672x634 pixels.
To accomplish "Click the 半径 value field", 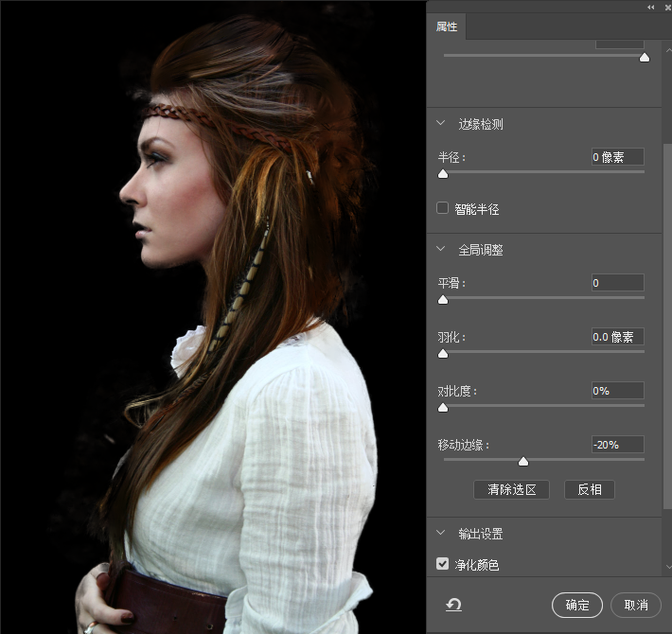I will (617, 157).
